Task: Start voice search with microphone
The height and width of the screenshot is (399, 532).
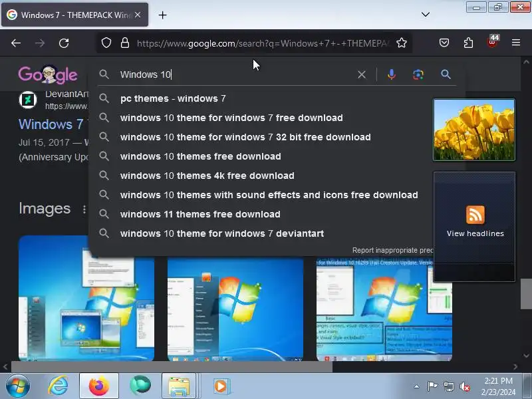Action: (392, 74)
